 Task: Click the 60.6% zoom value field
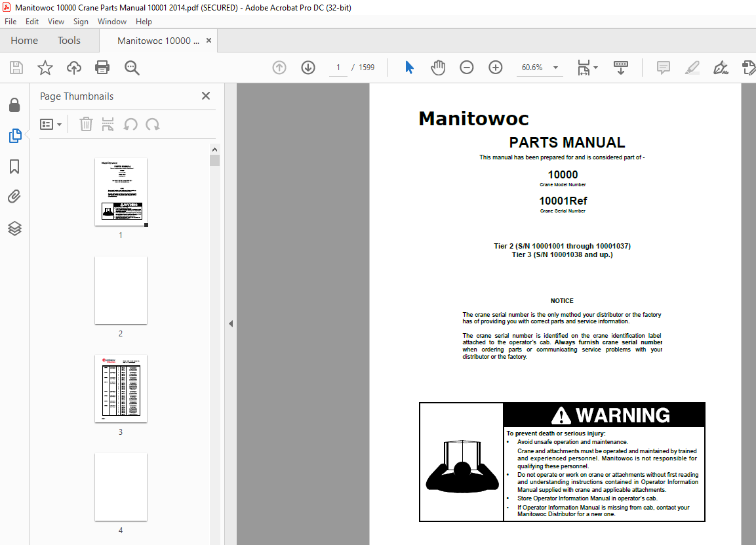tap(532, 68)
